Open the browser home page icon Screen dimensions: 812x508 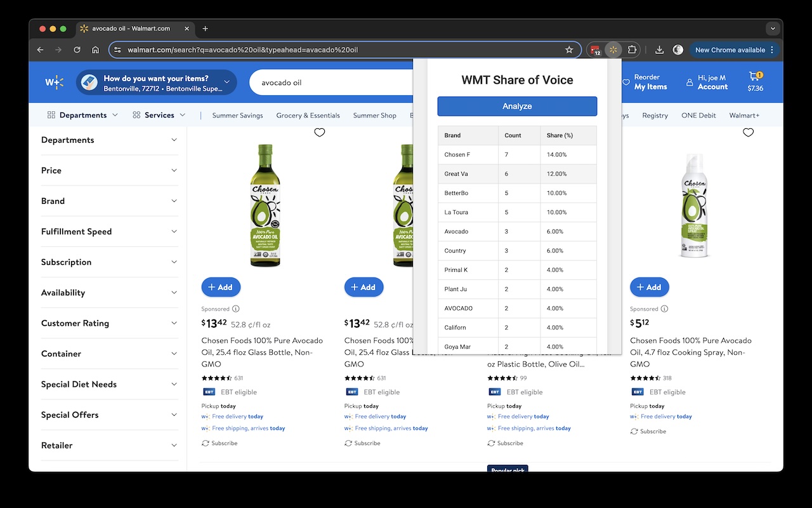95,50
